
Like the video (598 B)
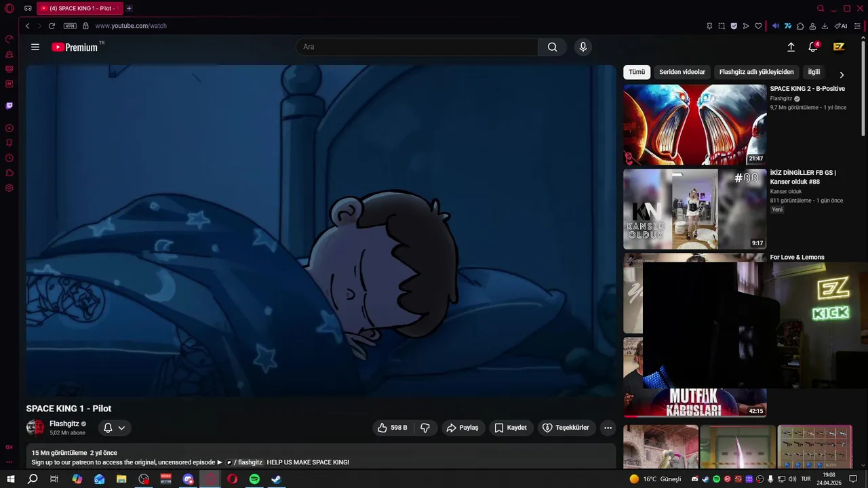pos(393,428)
